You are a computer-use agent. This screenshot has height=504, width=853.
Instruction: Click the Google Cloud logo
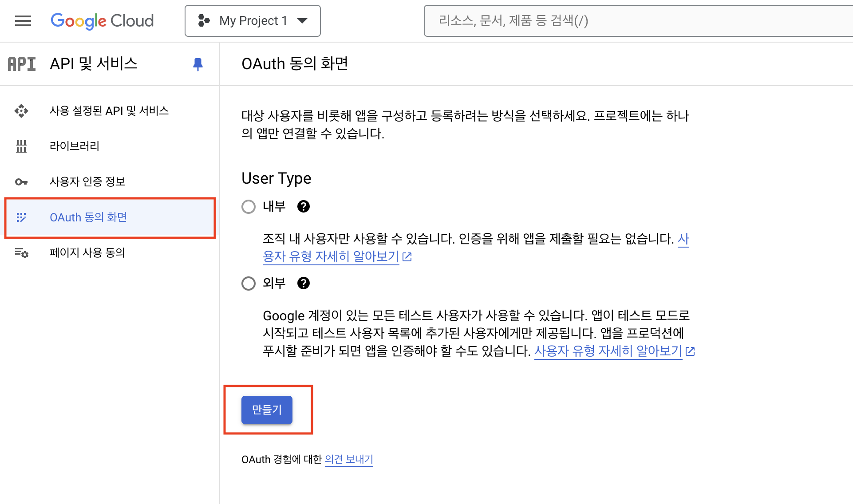click(x=102, y=21)
